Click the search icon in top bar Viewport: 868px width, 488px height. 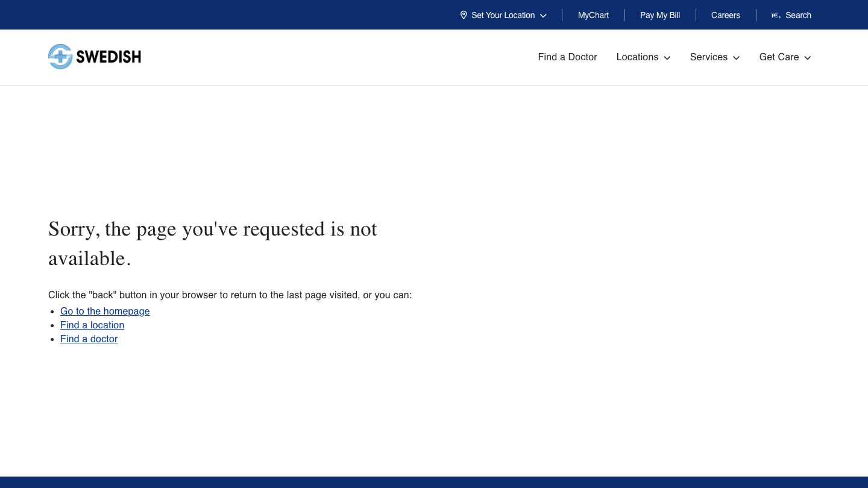coord(776,15)
